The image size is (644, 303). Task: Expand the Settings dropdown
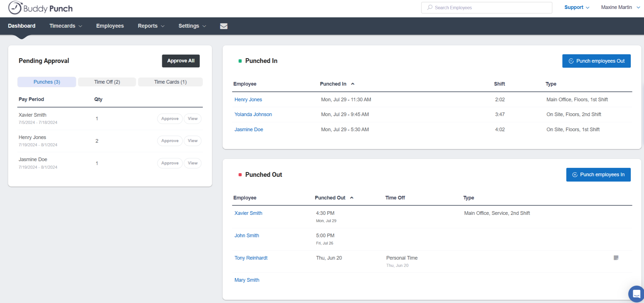tap(192, 26)
